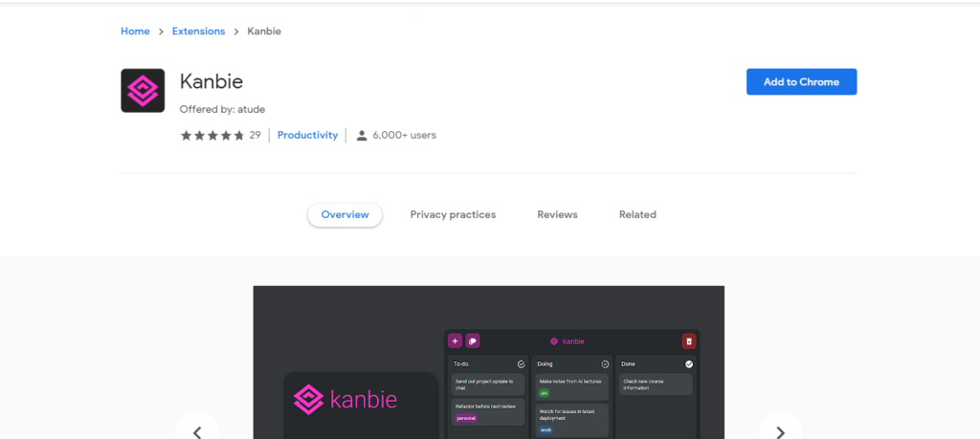The height and width of the screenshot is (439, 980).
Task: Click the Doing column check icon
Action: click(x=605, y=364)
